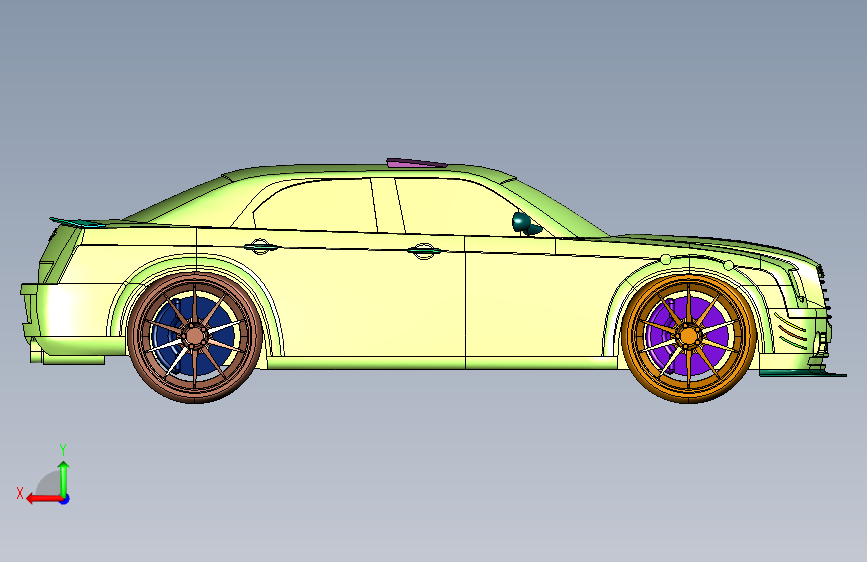Image resolution: width=867 pixels, height=562 pixels.
Task: Select the rear door window glass
Action: coord(315,206)
